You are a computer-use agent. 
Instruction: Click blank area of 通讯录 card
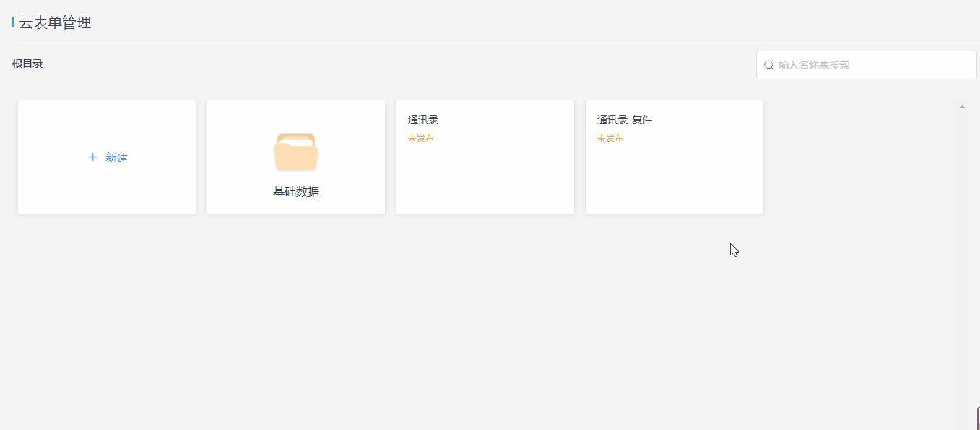(x=485, y=180)
